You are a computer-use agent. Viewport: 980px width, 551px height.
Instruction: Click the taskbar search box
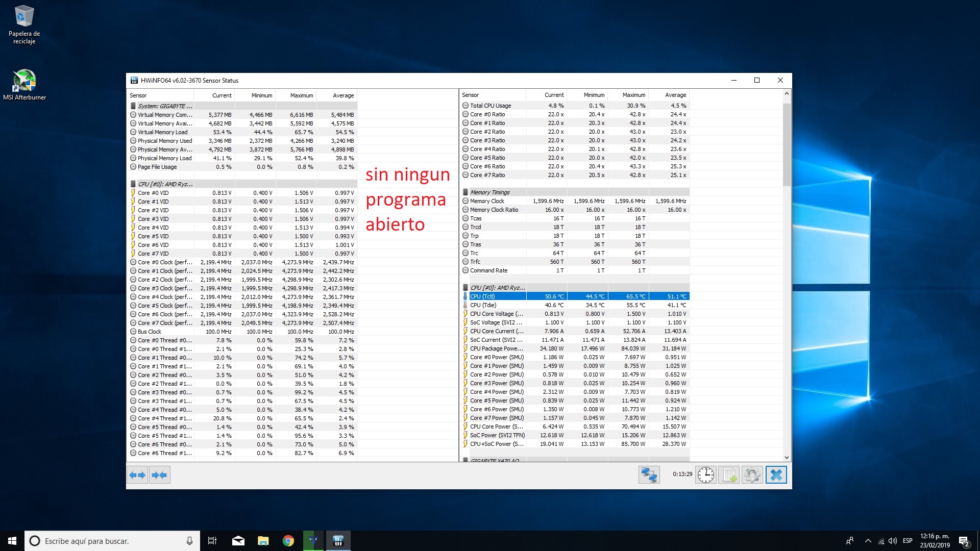tap(112, 541)
